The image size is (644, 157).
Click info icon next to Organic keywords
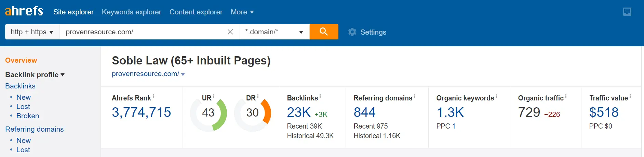pos(496,97)
